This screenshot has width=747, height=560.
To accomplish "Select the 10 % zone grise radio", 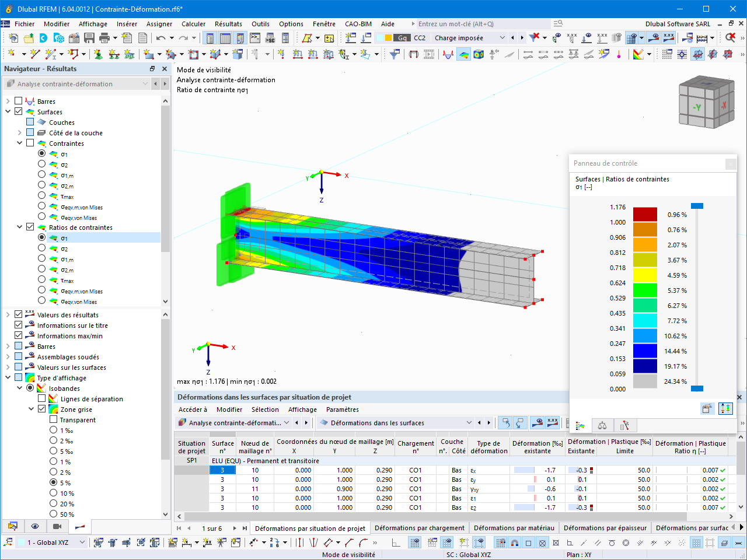I will (x=53, y=493).
